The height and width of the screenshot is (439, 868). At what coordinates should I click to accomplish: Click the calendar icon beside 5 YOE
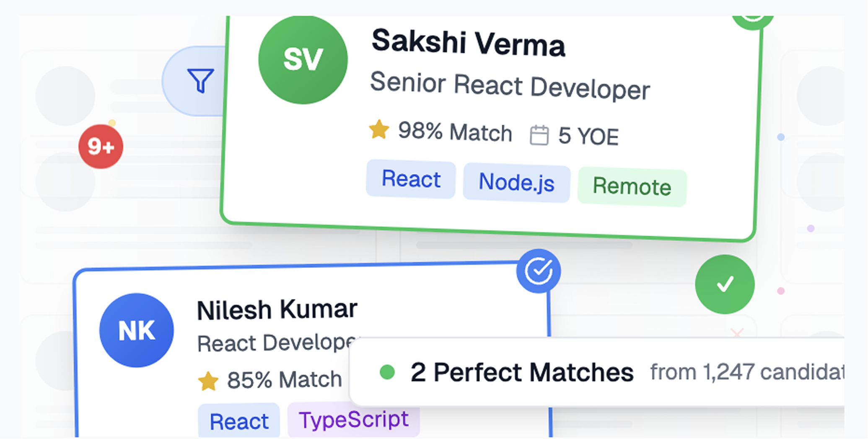pos(539,135)
